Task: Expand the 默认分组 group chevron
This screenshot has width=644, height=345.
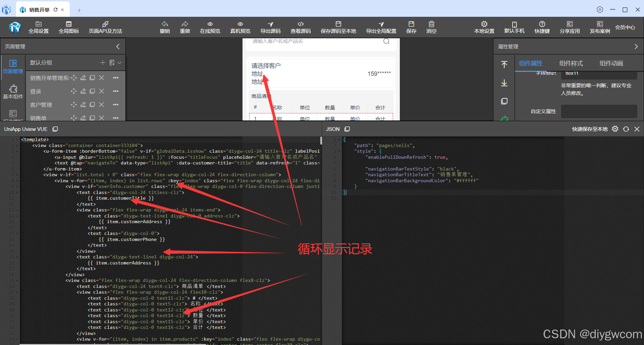Action: click(x=119, y=62)
